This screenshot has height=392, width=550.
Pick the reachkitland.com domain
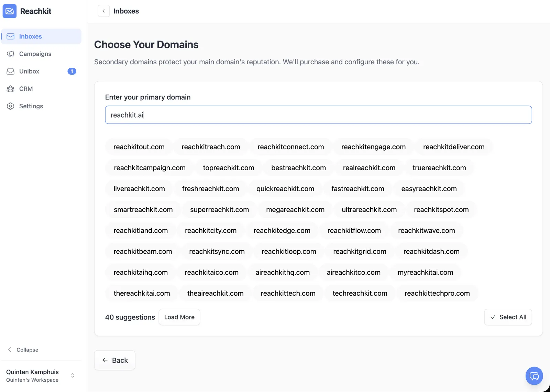coord(141,231)
